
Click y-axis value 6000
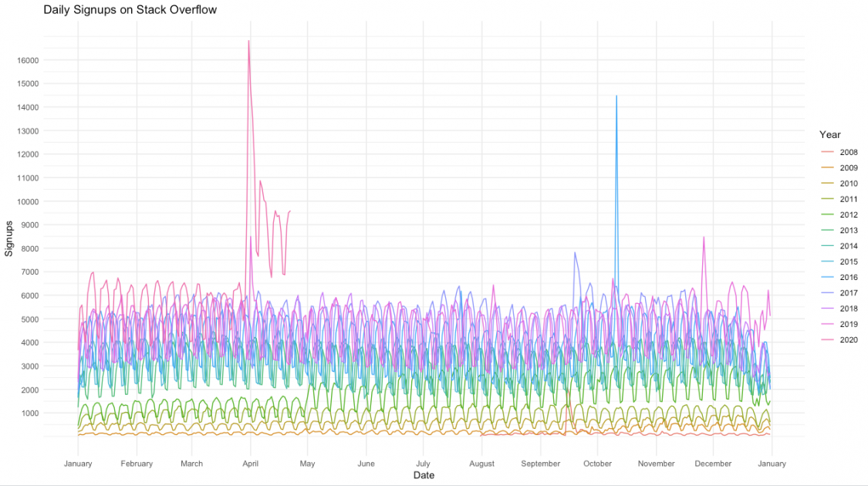tap(30, 295)
